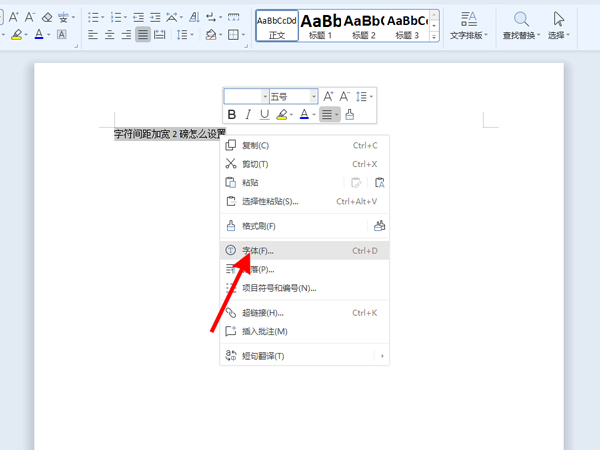This screenshot has width=600, height=450.
Task: Choose 字体(F)... from the context menu
Action: (x=258, y=251)
